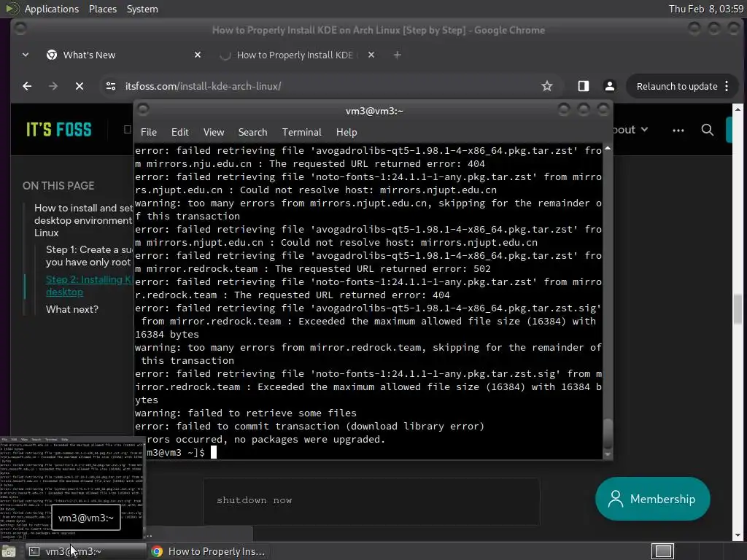This screenshot has height=560, width=747.
Task: Open How to install desktop environment link
Action: click(83, 220)
